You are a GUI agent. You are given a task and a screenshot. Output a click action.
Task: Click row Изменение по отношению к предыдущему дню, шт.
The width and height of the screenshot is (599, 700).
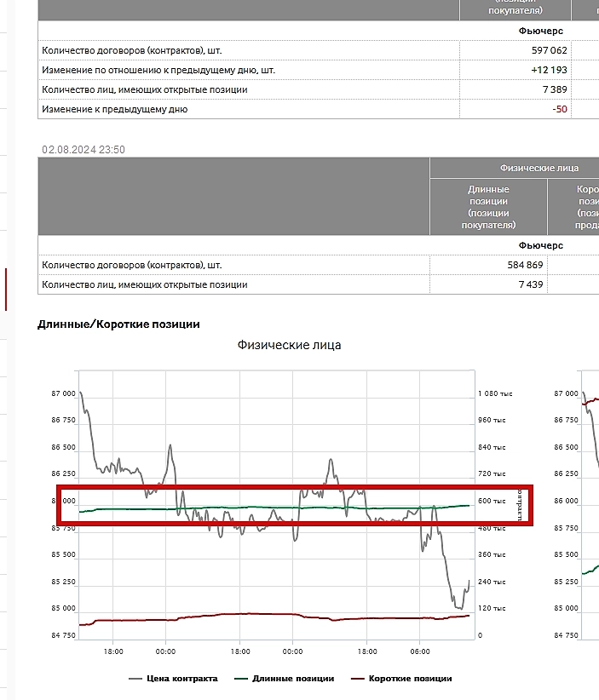tap(158, 70)
